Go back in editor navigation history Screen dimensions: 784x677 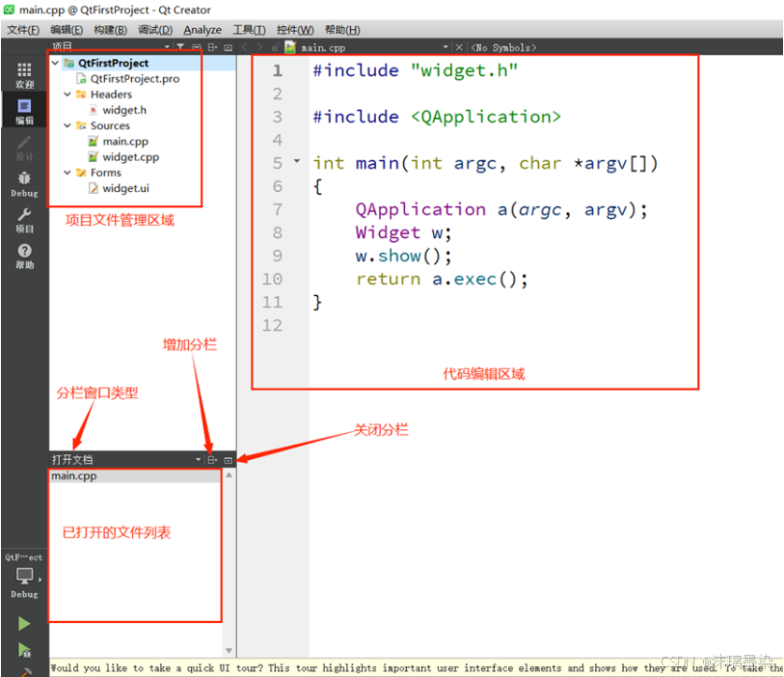click(245, 47)
